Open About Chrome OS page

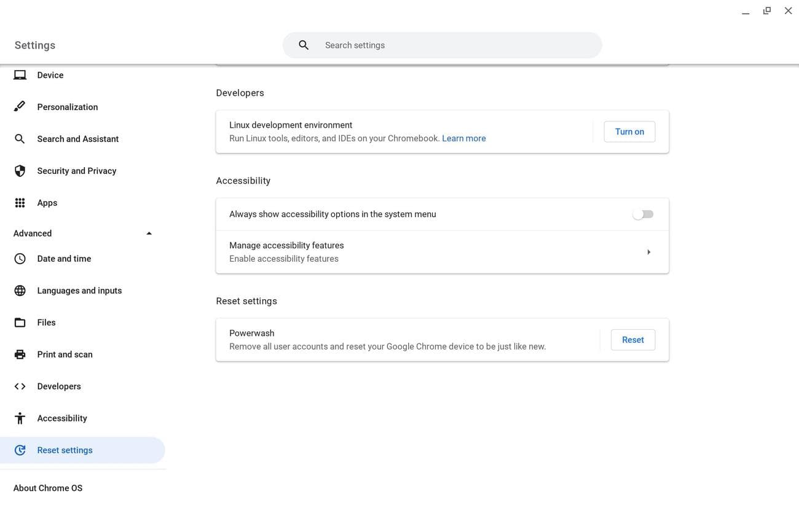point(48,488)
